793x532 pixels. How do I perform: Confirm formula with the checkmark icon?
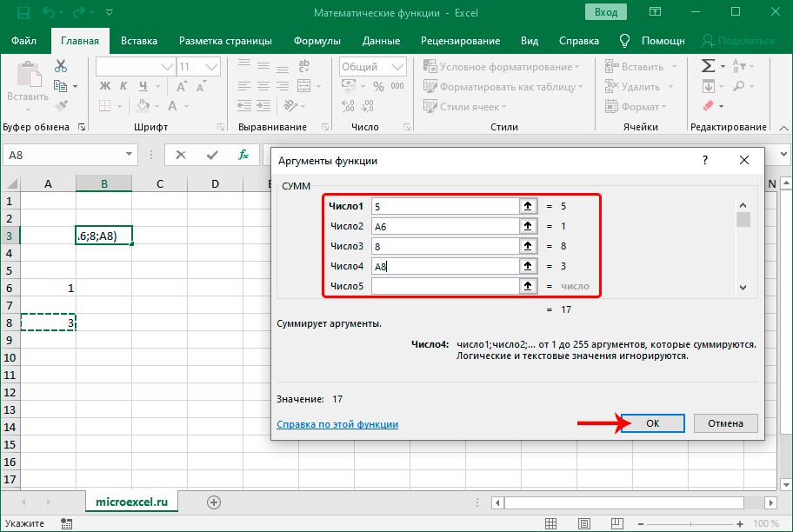[x=212, y=155]
